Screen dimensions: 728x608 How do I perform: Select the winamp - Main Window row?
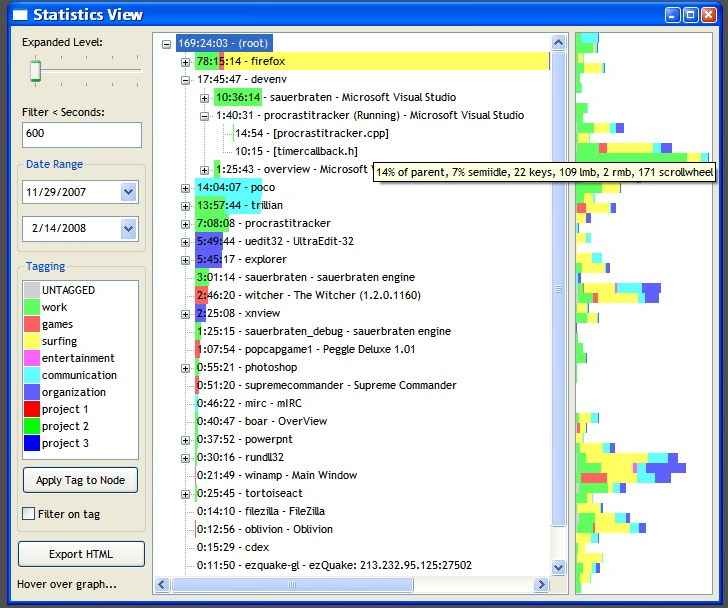tap(277, 475)
